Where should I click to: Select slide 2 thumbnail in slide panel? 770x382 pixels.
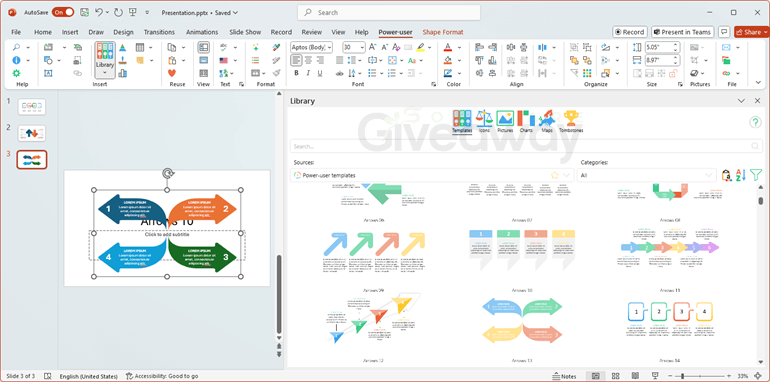32,133
